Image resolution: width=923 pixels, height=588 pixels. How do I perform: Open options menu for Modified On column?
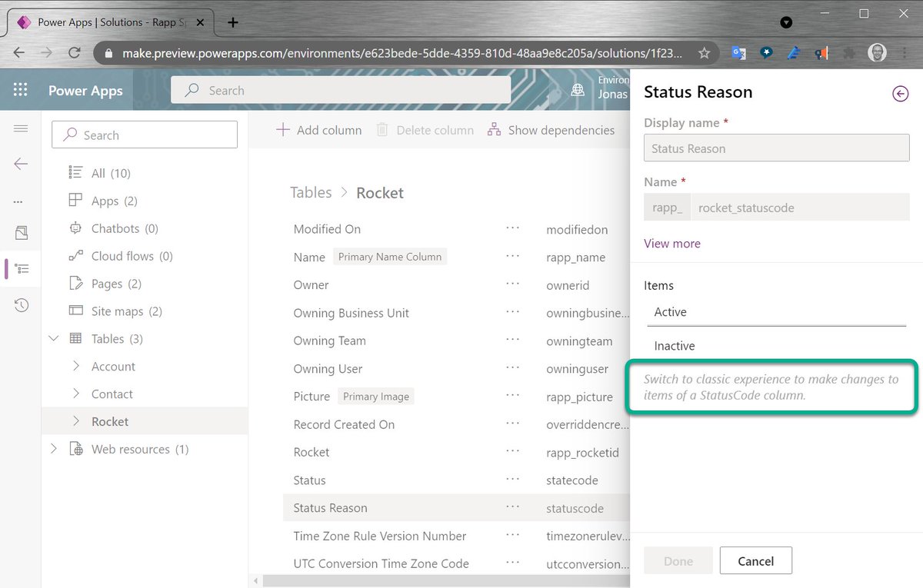click(513, 229)
